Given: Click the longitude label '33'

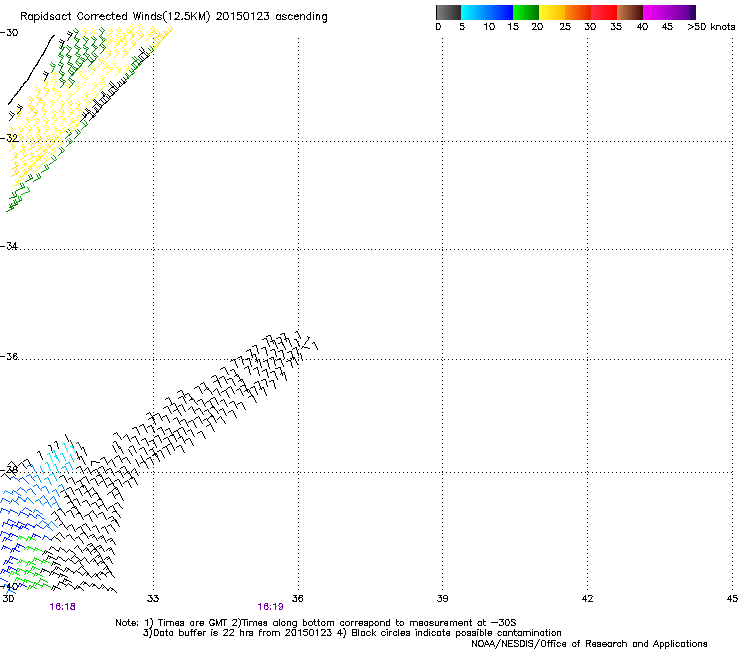Looking at the screenshot, I should tap(153, 599).
